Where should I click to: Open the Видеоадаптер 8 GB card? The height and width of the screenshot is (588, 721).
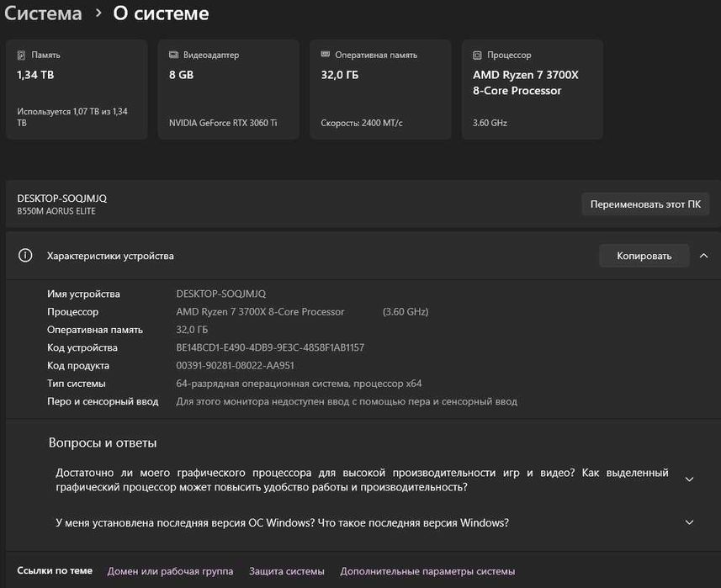pos(229,89)
